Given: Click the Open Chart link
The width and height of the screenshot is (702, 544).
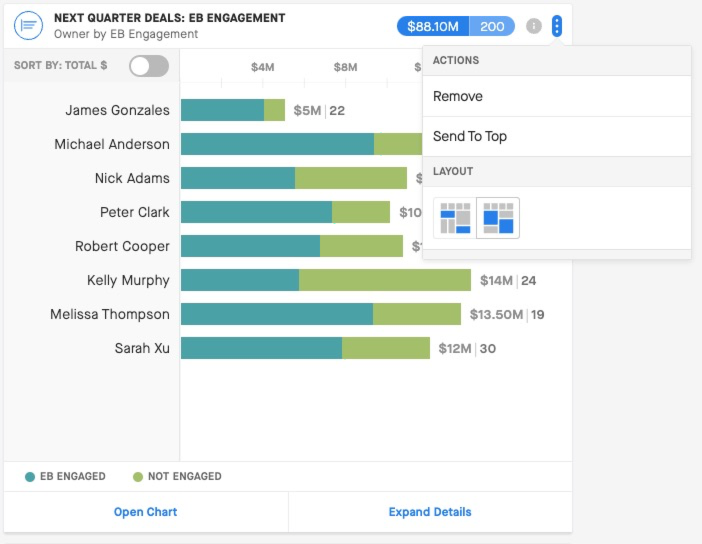Looking at the screenshot, I should coord(146,512).
